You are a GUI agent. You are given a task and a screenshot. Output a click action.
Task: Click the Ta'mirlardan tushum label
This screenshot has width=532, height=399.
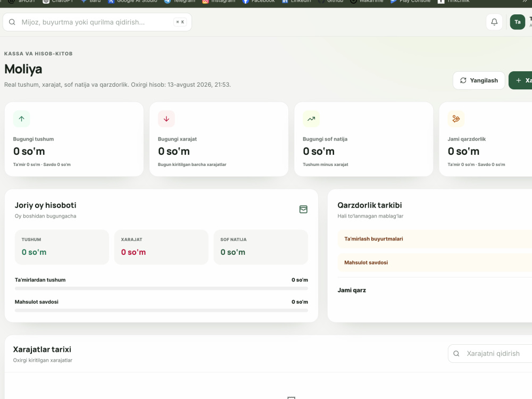tap(40, 280)
